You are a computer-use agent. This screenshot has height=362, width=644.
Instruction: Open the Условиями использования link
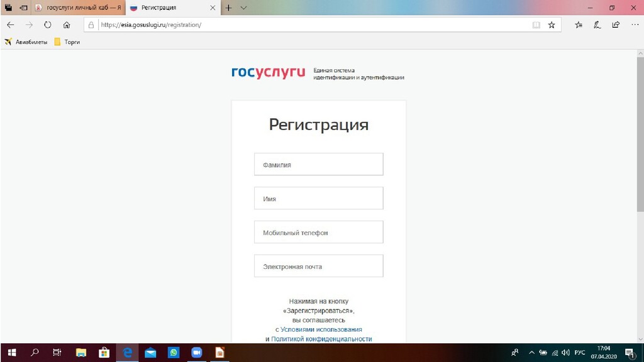(321, 329)
